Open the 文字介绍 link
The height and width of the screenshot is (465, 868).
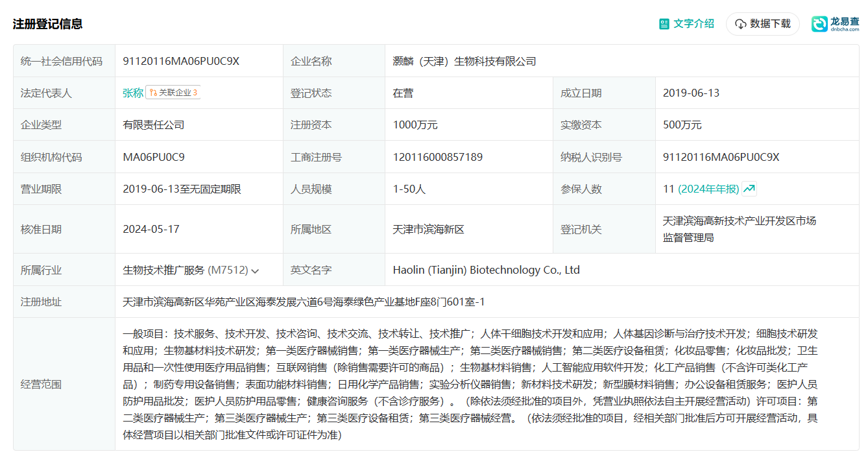(686, 24)
